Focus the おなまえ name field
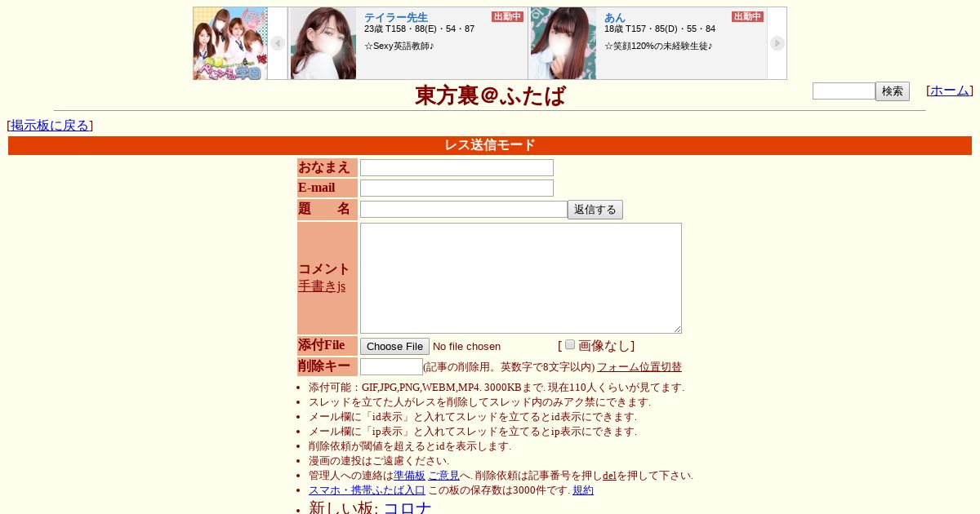The width and height of the screenshot is (980, 514). [x=457, y=168]
